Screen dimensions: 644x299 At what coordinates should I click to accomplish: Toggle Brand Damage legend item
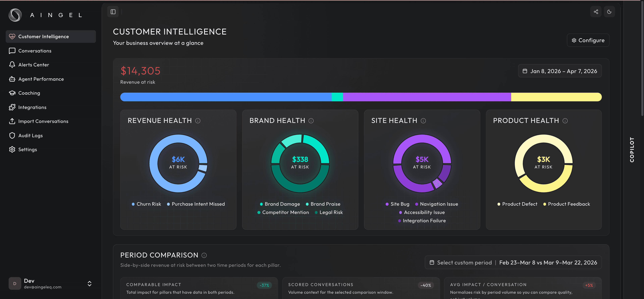tap(280, 204)
